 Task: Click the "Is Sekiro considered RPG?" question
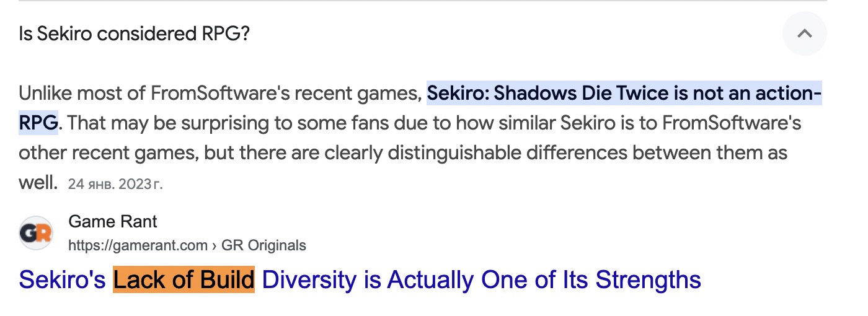point(134,33)
